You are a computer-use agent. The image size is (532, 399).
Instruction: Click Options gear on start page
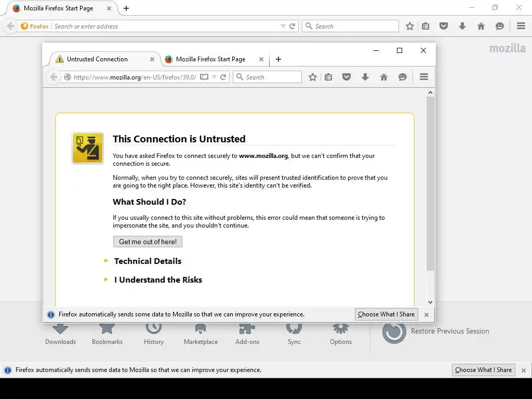pyautogui.click(x=341, y=328)
